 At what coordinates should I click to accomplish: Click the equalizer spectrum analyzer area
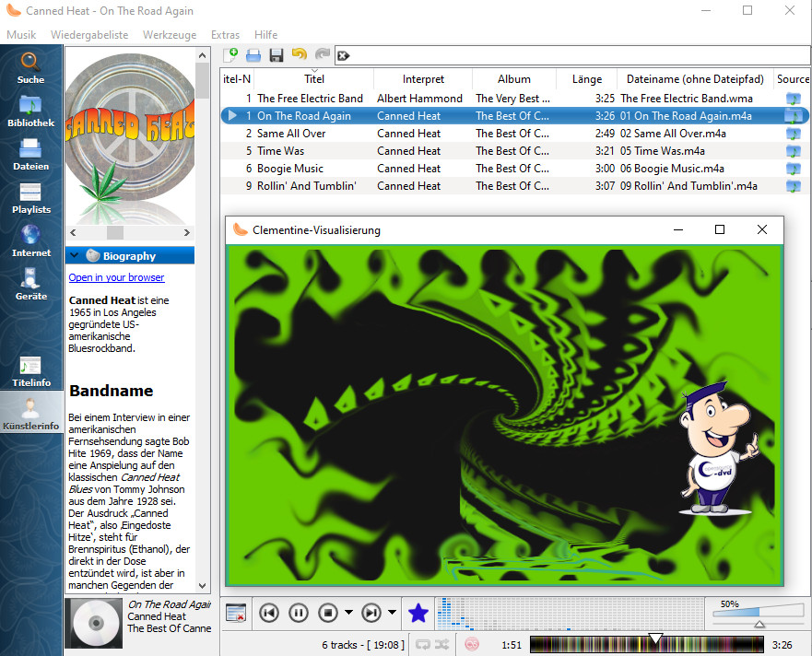point(570,614)
